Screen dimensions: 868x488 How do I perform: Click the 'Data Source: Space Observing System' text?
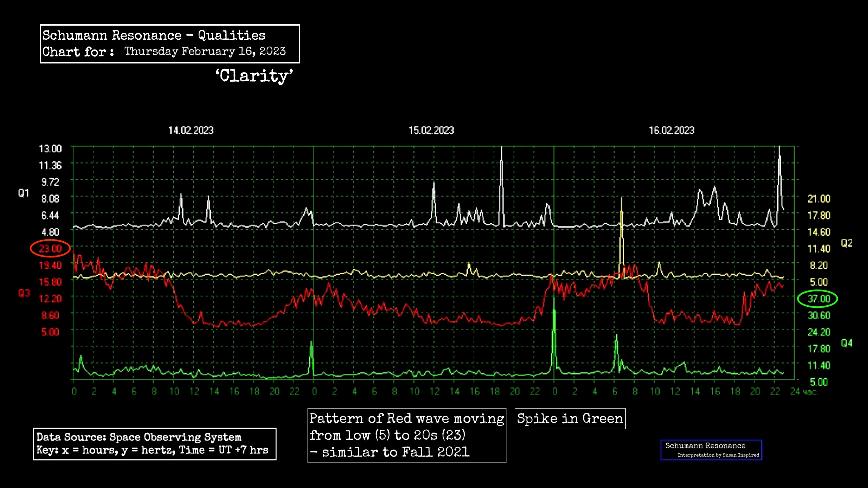click(x=139, y=437)
